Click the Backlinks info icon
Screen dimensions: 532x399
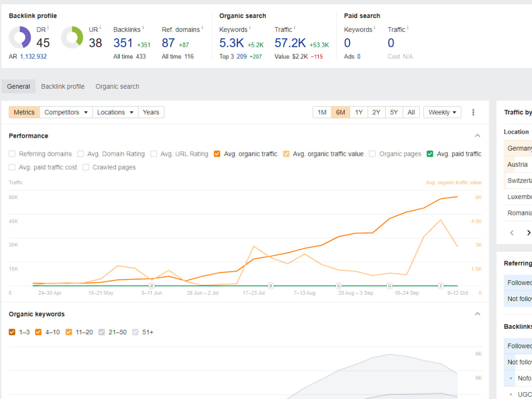(143, 28)
